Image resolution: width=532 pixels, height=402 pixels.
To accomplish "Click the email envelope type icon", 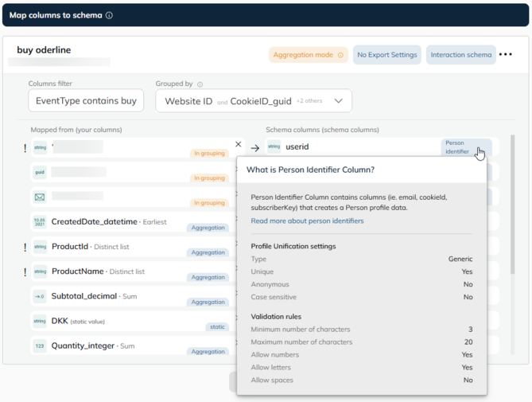I will pos(40,197).
